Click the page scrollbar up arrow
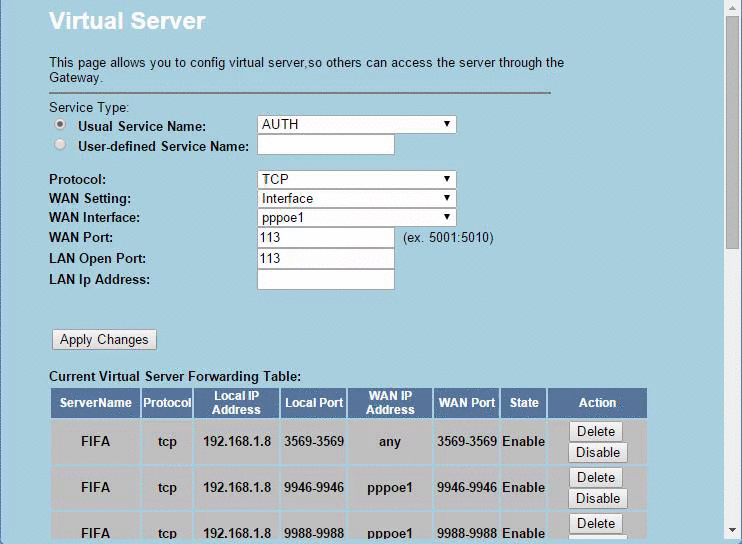 [x=733, y=8]
